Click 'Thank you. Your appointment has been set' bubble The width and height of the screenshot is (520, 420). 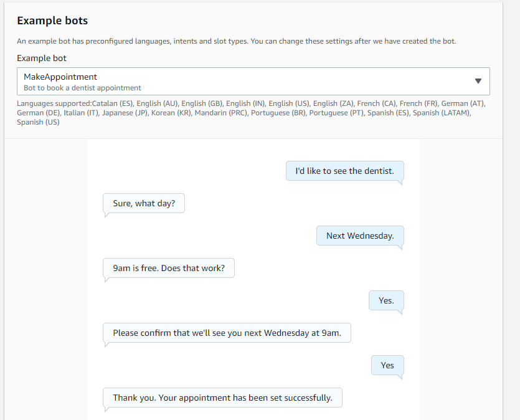(222, 398)
